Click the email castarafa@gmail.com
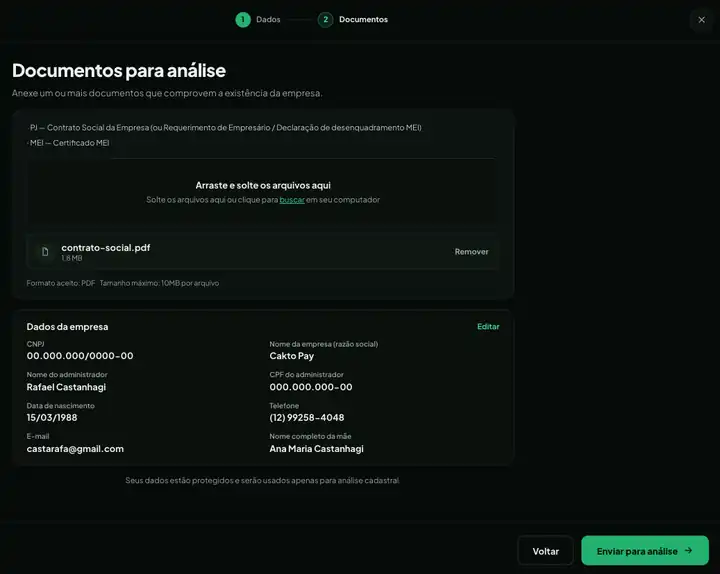The height and width of the screenshot is (574, 720). coord(75,449)
